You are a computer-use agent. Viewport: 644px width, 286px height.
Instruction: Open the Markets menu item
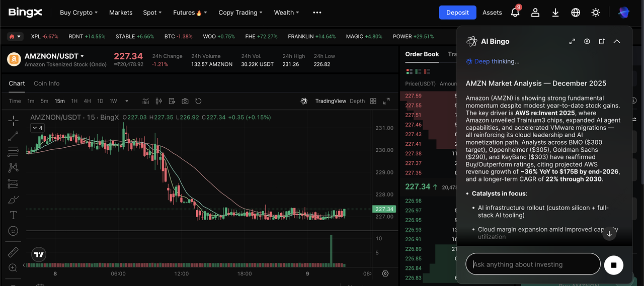coord(121,13)
